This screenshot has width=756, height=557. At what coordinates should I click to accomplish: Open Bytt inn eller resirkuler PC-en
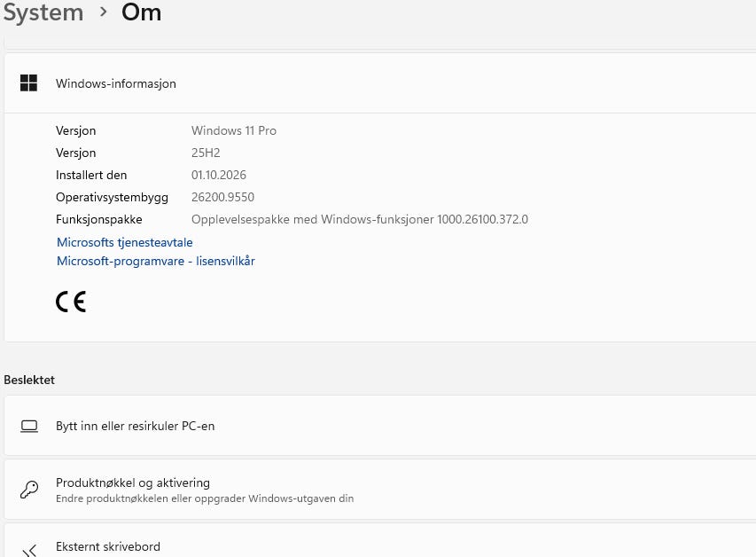coord(380,426)
